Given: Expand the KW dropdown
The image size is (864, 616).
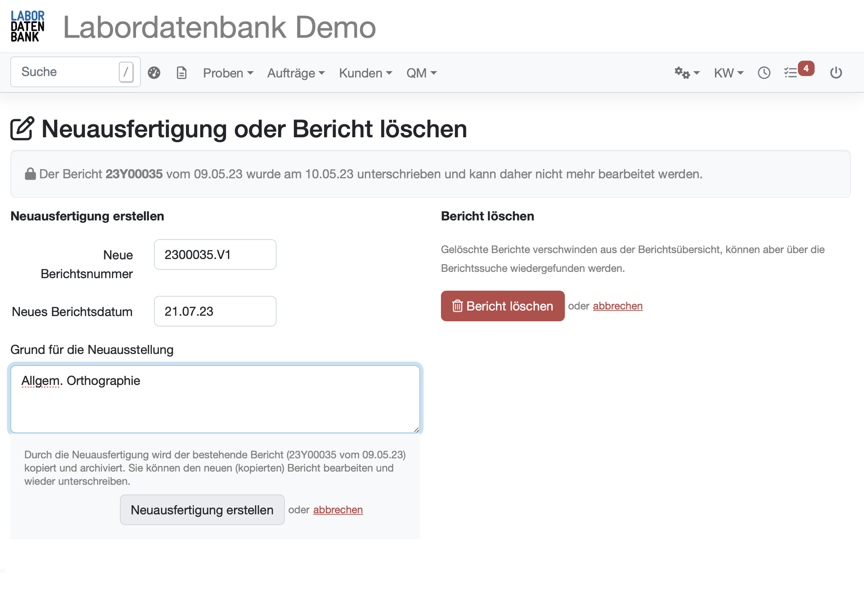Looking at the screenshot, I should (x=727, y=72).
